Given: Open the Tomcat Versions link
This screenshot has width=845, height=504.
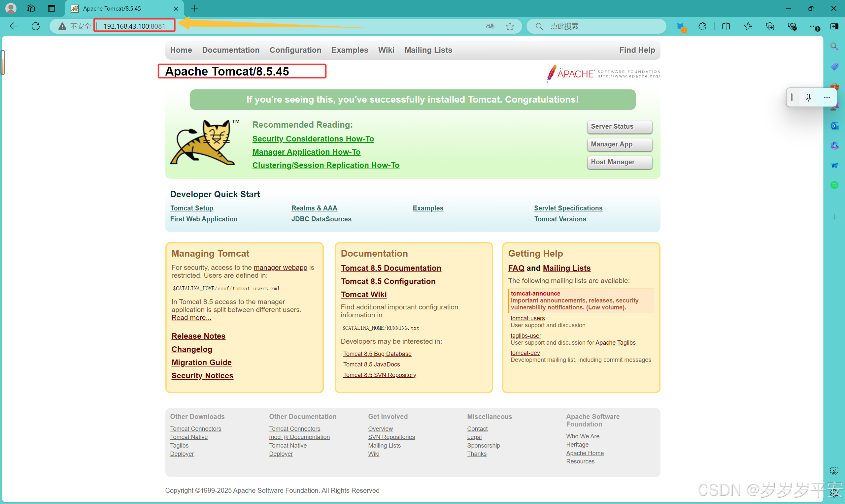Looking at the screenshot, I should pyautogui.click(x=560, y=219).
